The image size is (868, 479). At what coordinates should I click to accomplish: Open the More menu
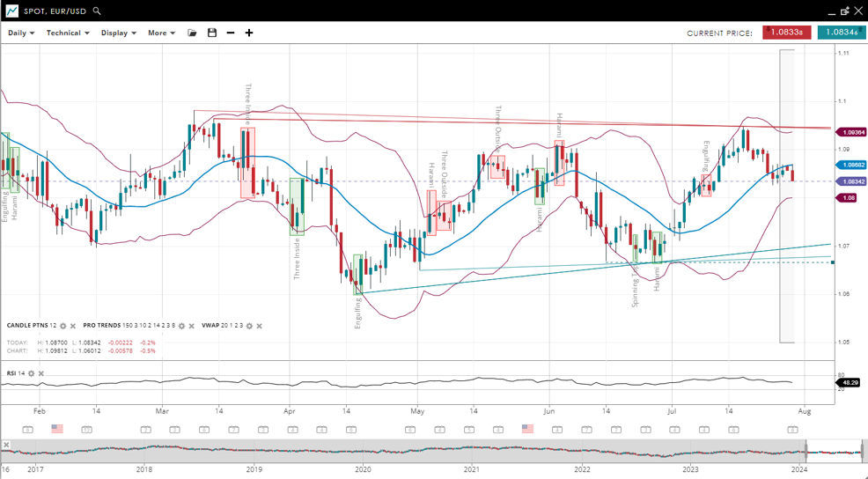(161, 33)
